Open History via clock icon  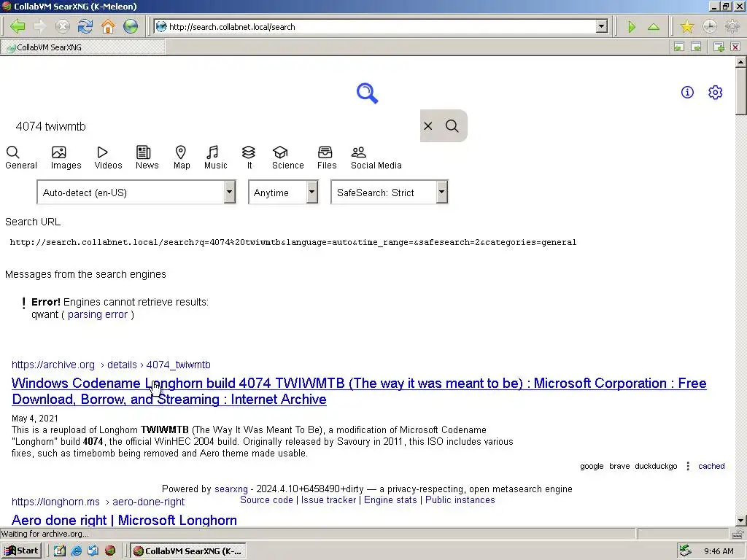(709, 27)
